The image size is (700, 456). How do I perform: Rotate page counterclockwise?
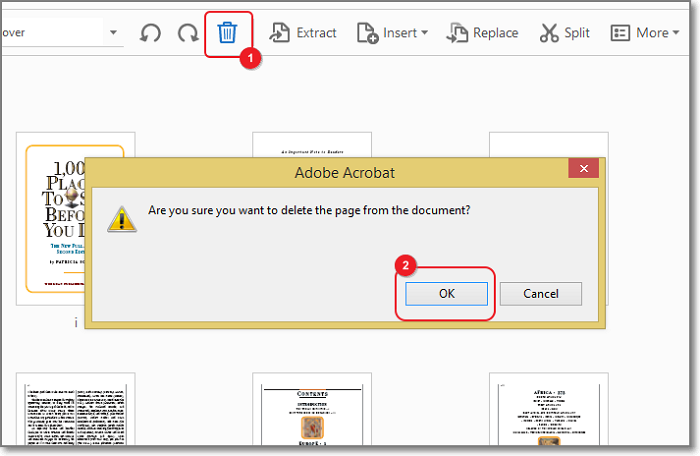pos(150,33)
